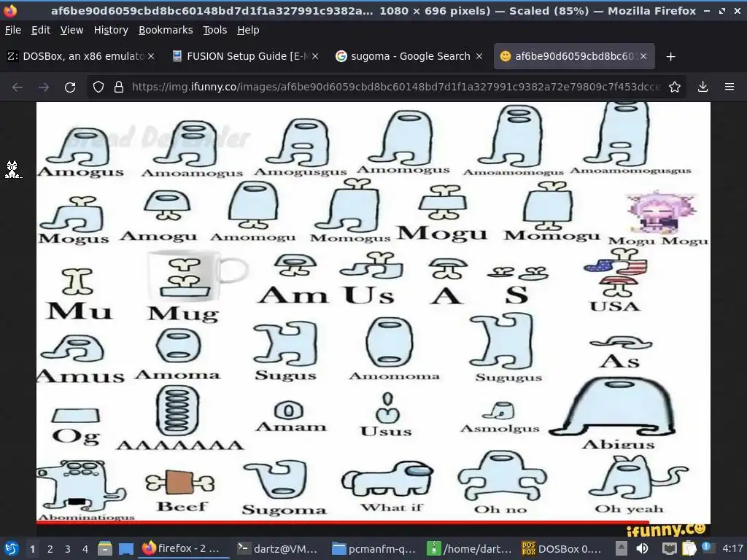Reload the current page
747x560 pixels.
coord(70,87)
